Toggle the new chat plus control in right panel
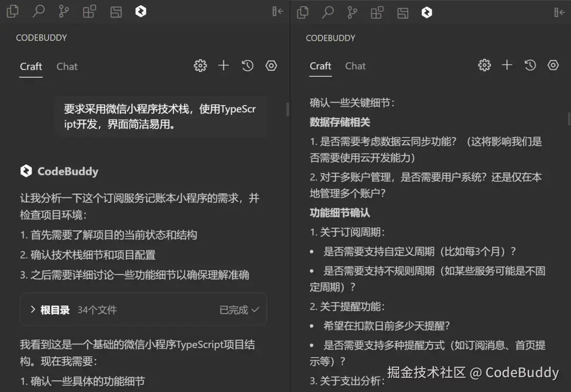This screenshot has height=392, width=571. [x=506, y=65]
